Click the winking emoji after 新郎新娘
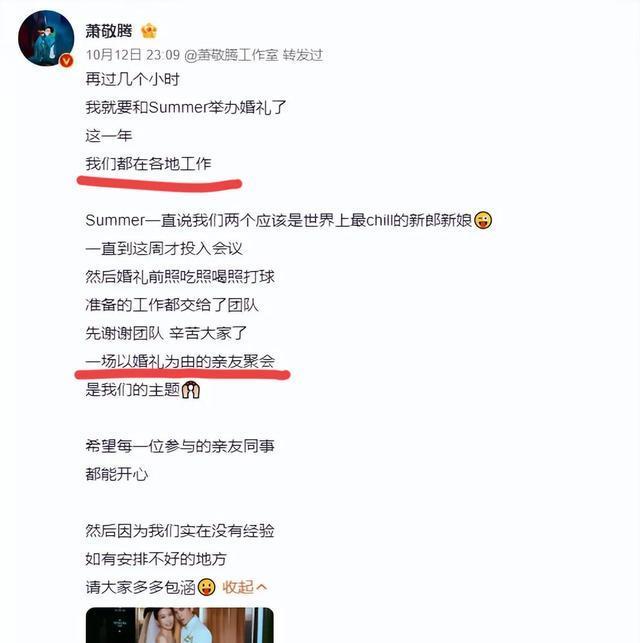 point(483,221)
